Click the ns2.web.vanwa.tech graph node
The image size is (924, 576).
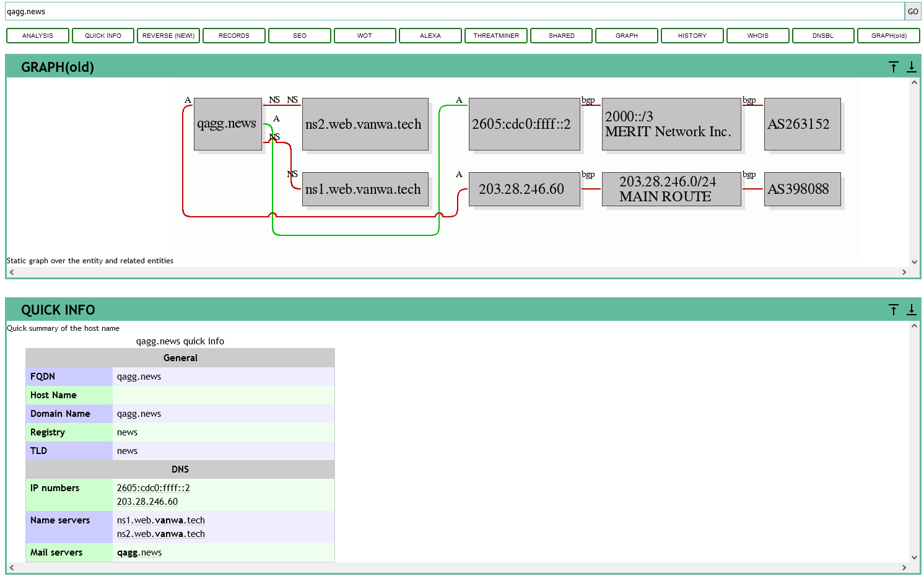[x=365, y=124]
